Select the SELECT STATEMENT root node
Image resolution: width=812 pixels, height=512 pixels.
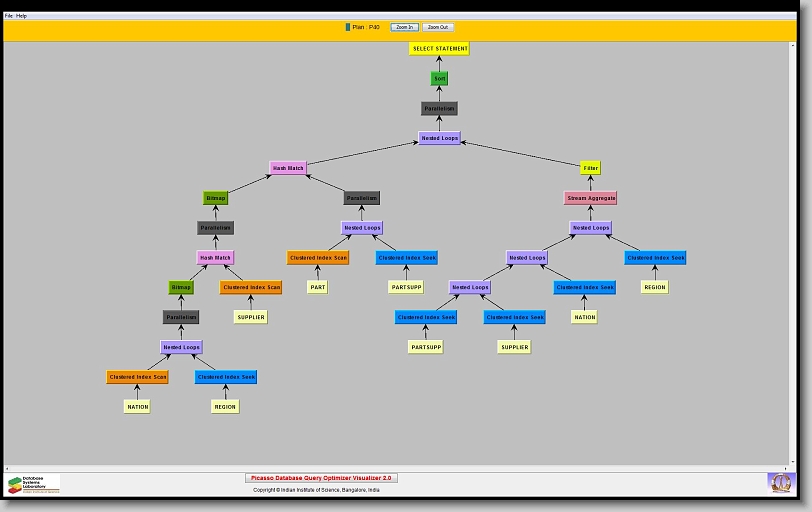(x=439, y=48)
